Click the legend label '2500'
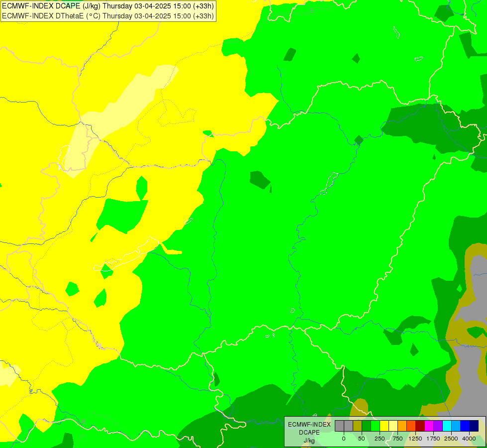 tap(451, 439)
